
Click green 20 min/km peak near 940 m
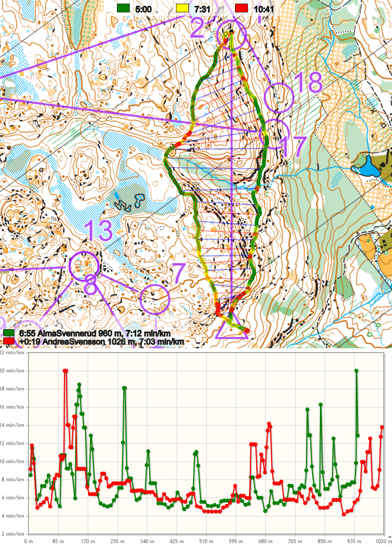357,371
